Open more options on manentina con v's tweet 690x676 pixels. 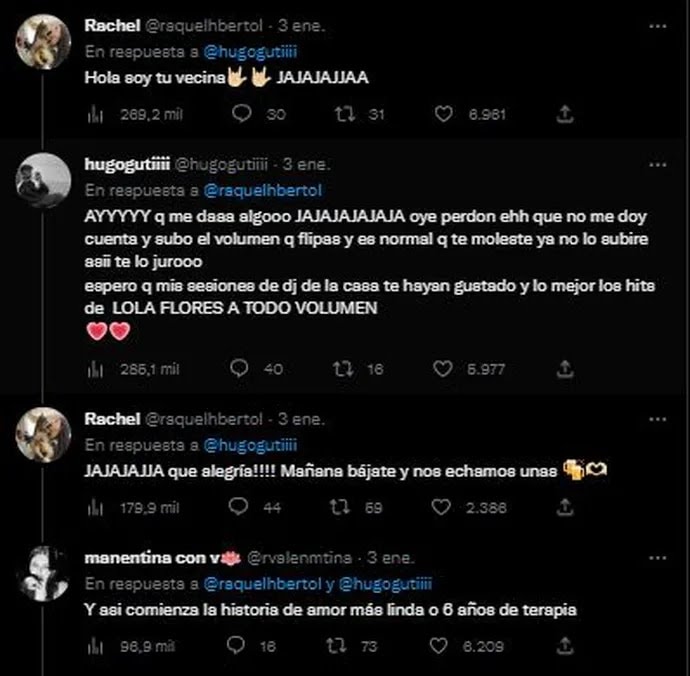[658, 558]
